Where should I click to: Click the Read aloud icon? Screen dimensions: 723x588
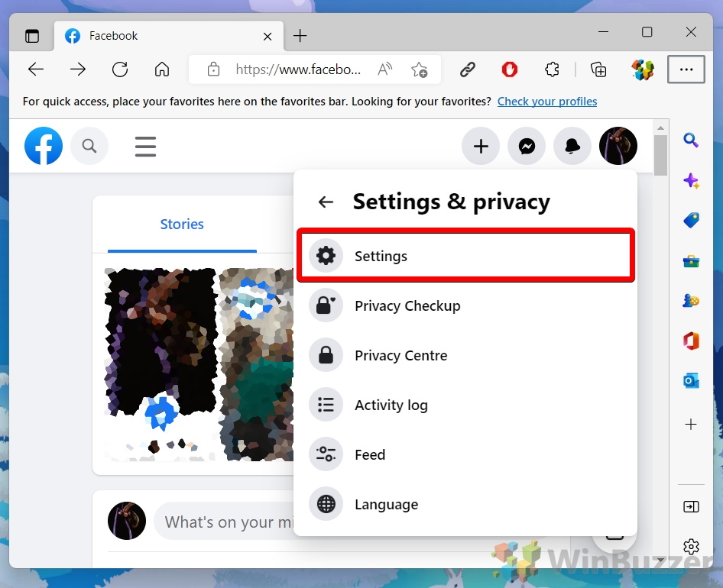pos(385,69)
